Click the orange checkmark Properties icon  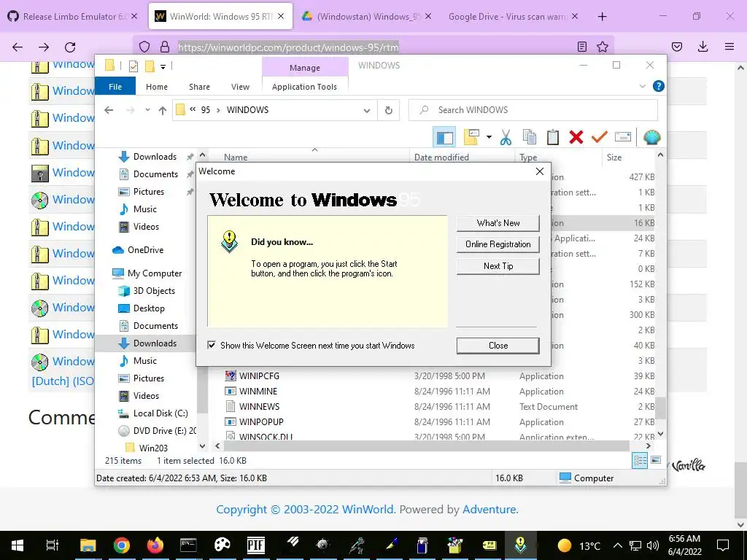[600, 137]
